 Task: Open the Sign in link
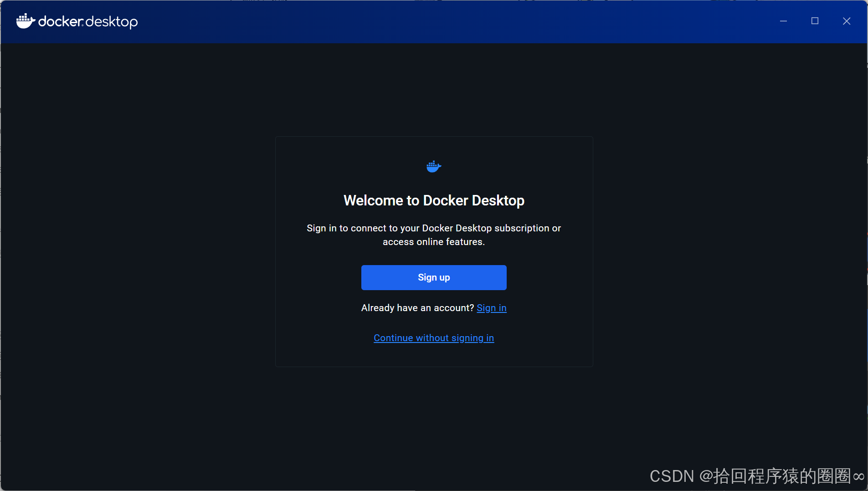point(492,308)
